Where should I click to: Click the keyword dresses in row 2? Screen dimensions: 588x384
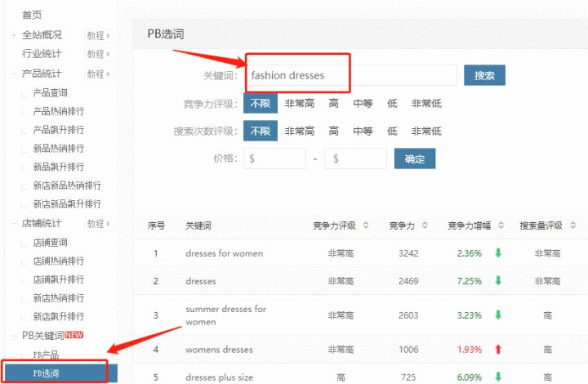tap(201, 281)
